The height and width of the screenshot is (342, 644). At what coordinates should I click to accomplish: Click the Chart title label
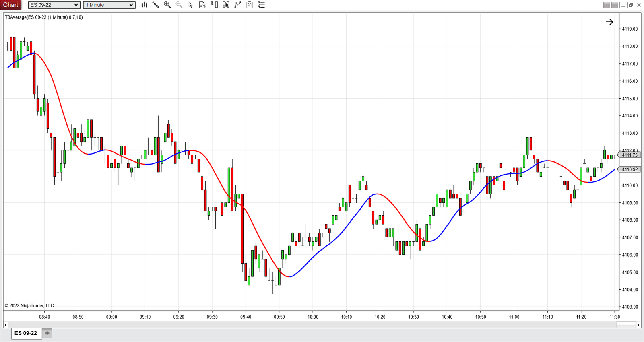[x=11, y=5]
